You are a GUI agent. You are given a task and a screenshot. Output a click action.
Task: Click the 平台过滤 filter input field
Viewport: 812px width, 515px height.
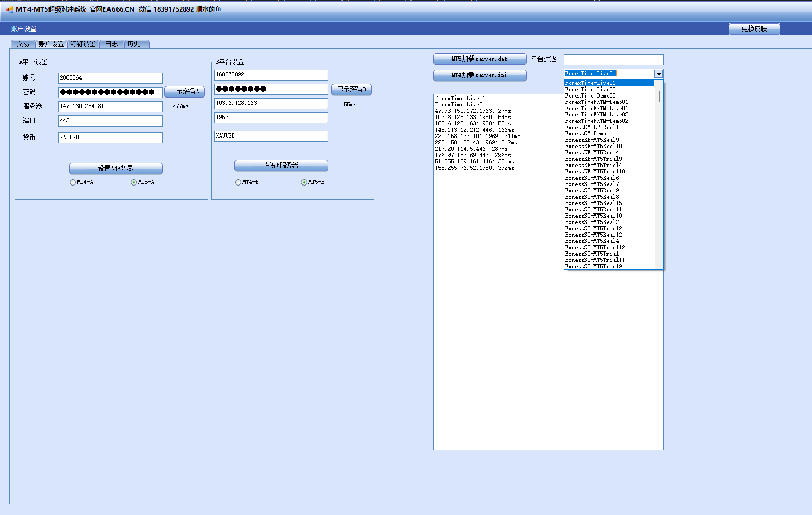[x=613, y=60]
